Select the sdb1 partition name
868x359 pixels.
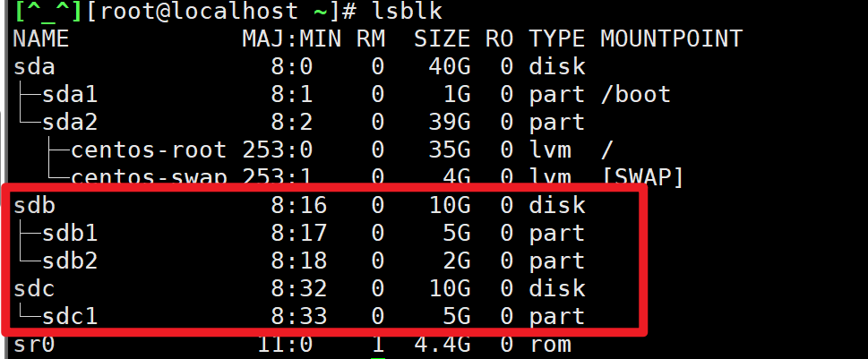[x=69, y=234]
